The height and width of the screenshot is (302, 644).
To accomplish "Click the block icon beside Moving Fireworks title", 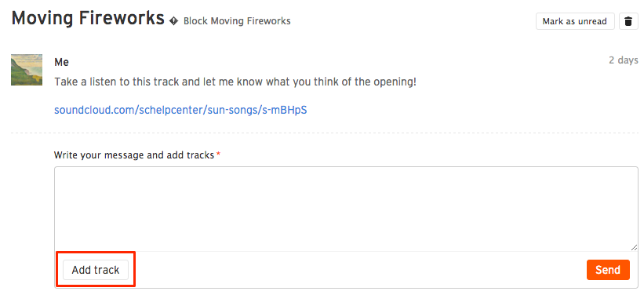I will pyautogui.click(x=174, y=21).
